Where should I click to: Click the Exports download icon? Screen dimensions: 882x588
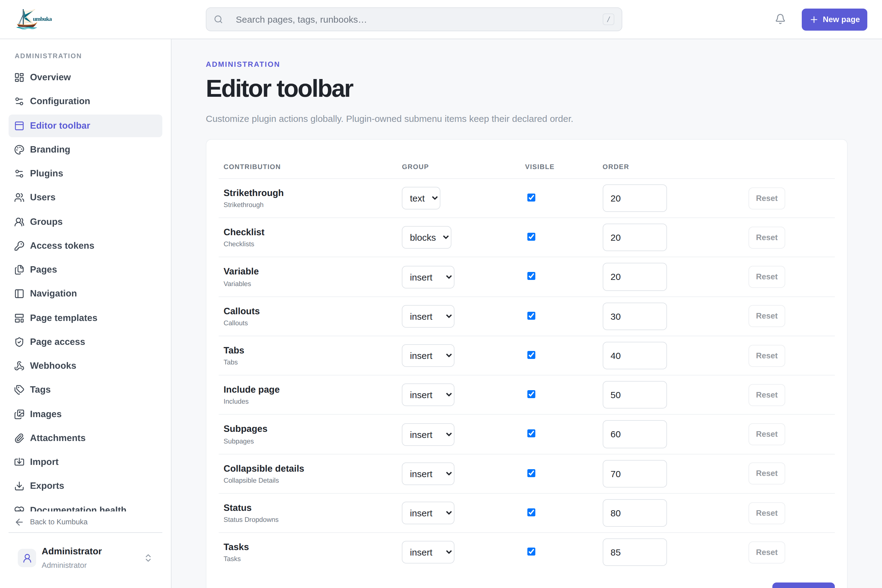[x=19, y=486]
